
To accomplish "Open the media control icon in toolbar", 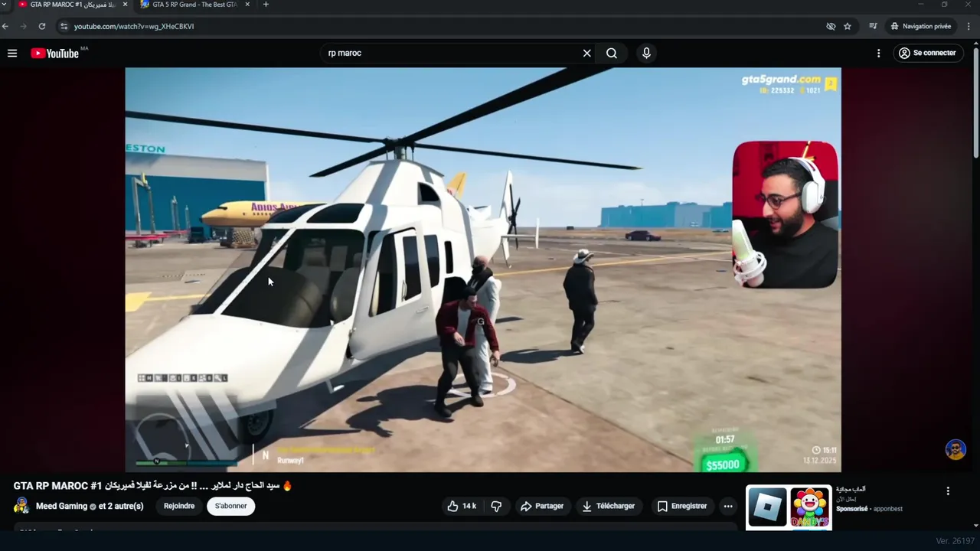I will pos(873,26).
